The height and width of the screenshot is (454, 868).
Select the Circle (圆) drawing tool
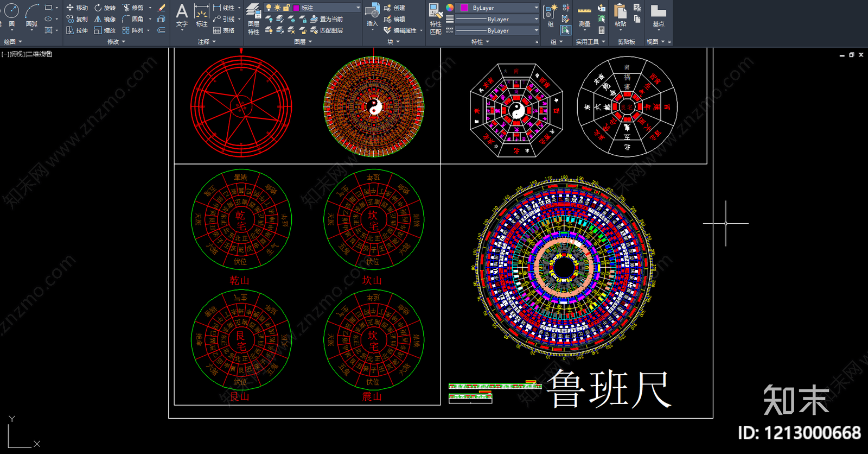(x=11, y=15)
